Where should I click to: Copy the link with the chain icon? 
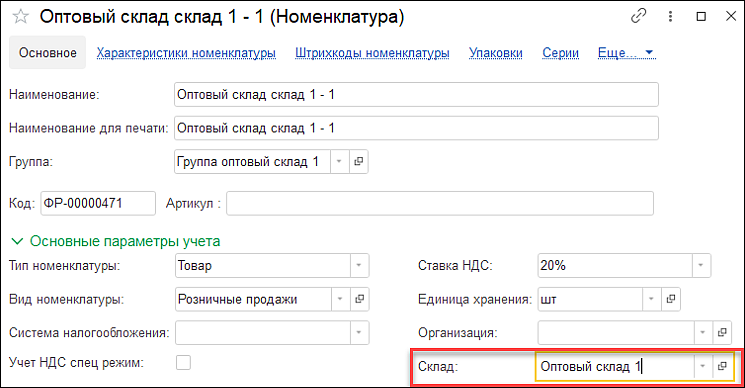pyautogui.click(x=638, y=16)
